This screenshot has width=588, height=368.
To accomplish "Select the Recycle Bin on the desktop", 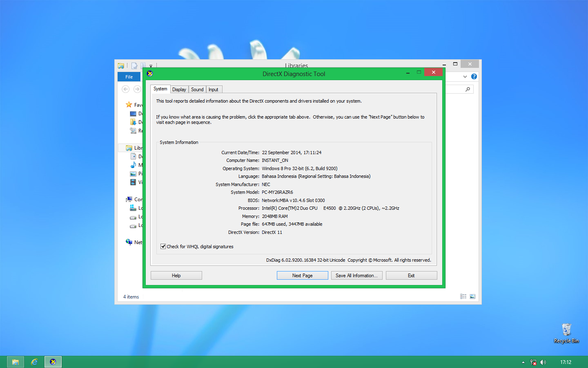I will 566,333.
